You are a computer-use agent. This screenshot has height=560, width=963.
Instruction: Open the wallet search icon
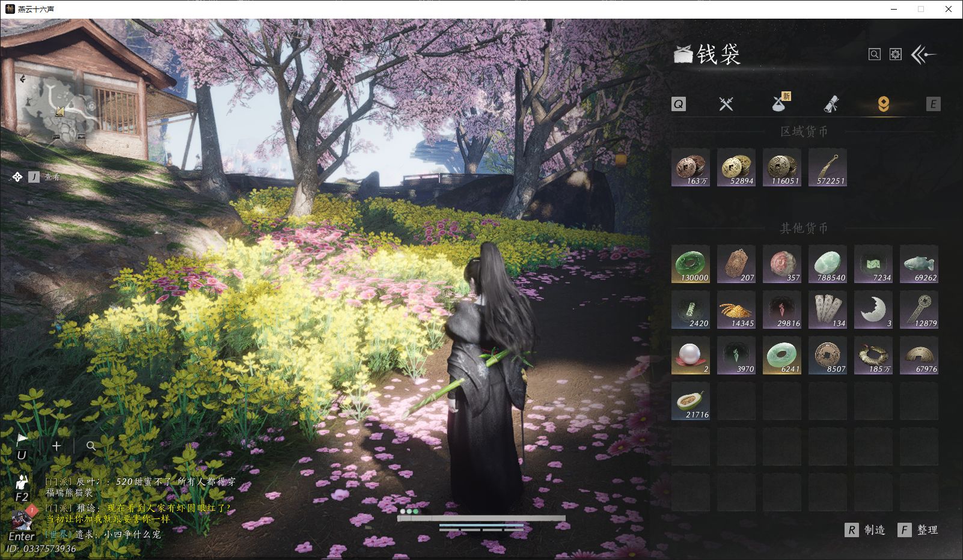click(x=875, y=55)
